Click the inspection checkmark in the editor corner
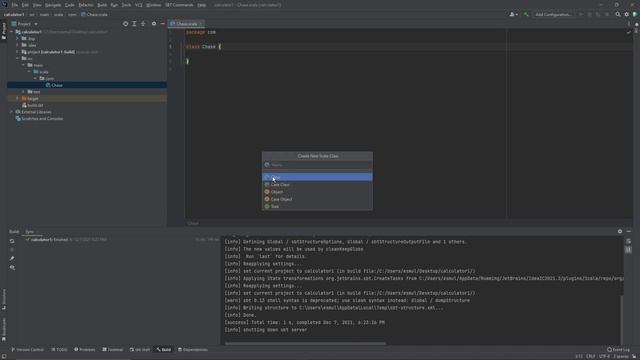The image size is (640, 360). click(628, 32)
